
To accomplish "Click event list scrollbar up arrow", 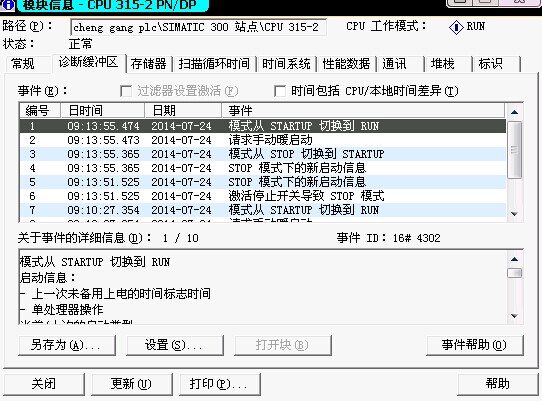I will (514, 112).
